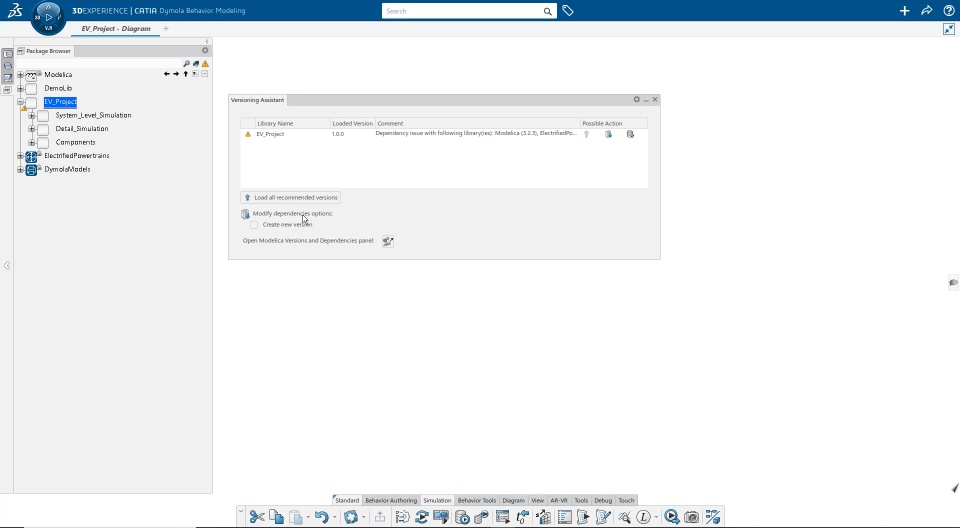
Task: Switch to the View toolbar tab
Action: (537, 500)
